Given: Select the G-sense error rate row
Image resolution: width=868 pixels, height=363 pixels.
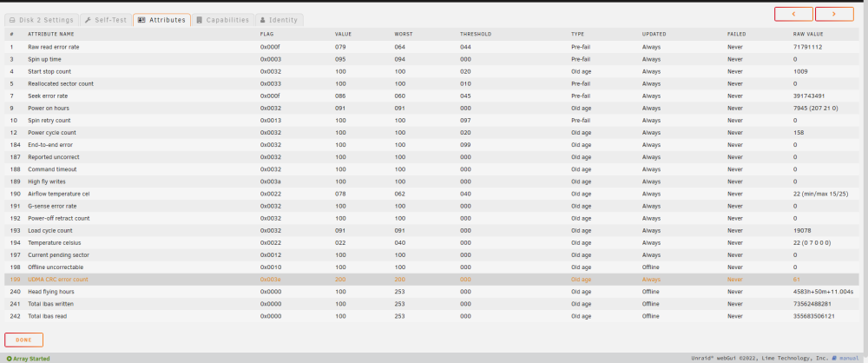Looking at the screenshot, I should 433,206.
